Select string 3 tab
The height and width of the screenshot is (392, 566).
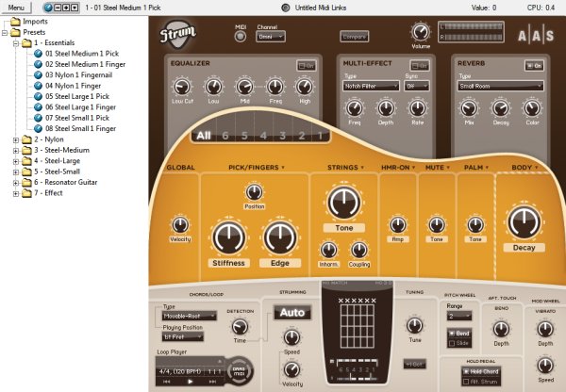[283, 136]
